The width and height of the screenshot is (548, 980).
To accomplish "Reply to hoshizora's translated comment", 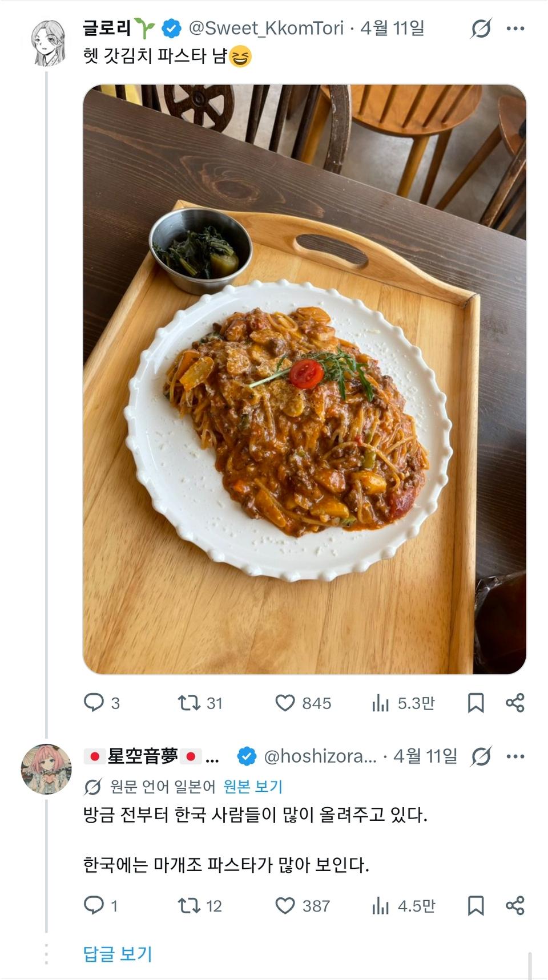I will 94,905.
